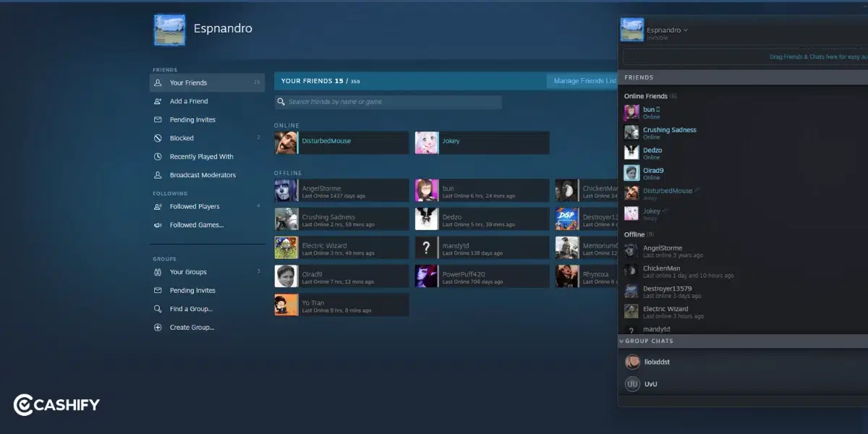
Task: Click the megaphone icon for Followed Games
Action: 158,225
